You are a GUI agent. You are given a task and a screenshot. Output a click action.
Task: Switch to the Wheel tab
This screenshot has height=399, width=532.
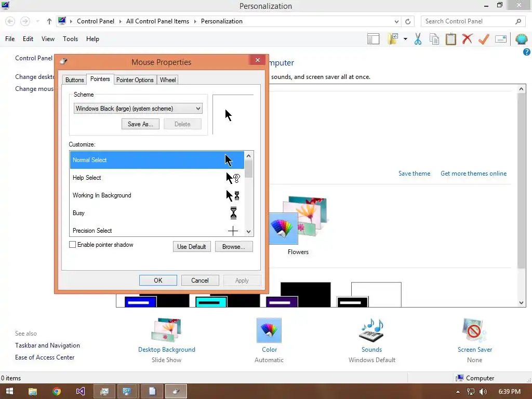(x=168, y=79)
